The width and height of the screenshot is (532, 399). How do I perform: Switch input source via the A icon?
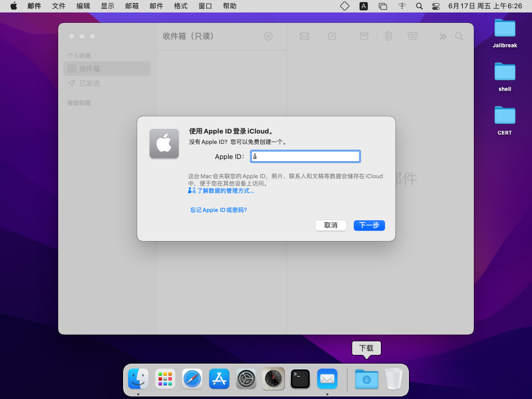point(363,6)
